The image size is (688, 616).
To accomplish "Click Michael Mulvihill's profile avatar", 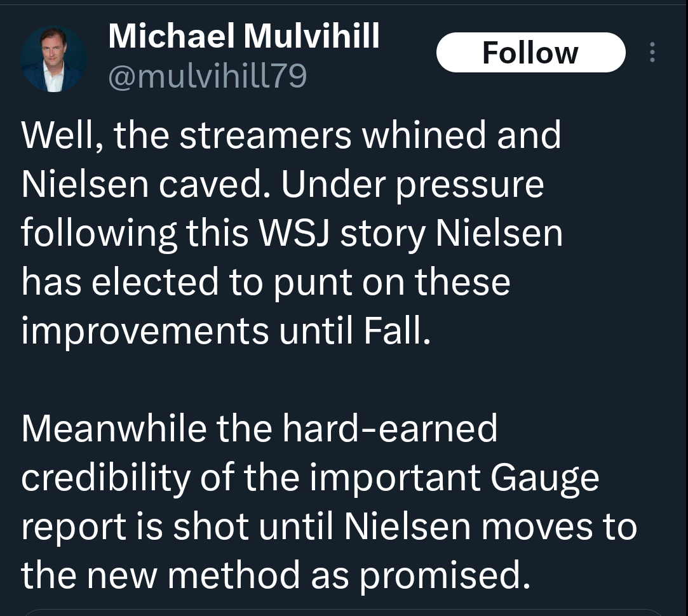I will (x=53, y=59).
